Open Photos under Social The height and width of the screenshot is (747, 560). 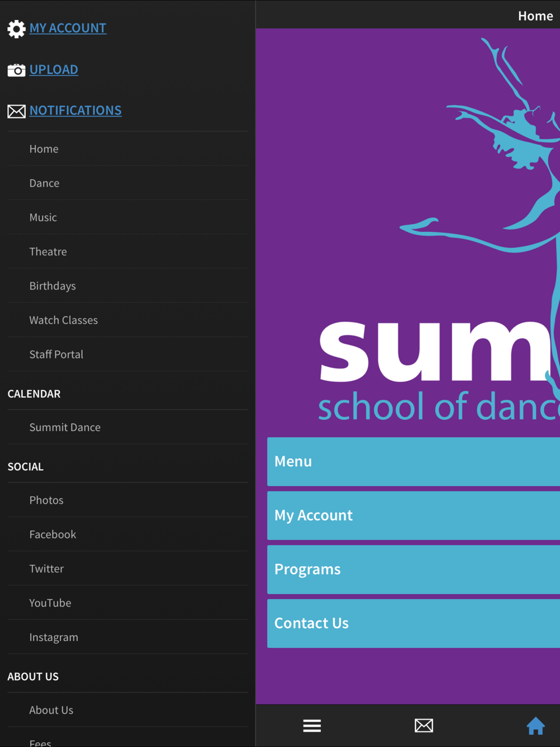128,500
